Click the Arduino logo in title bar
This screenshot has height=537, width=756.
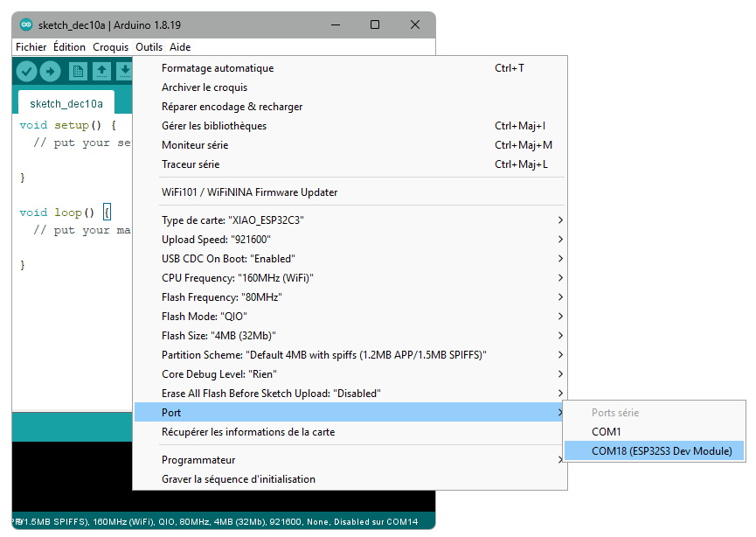[26, 24]
